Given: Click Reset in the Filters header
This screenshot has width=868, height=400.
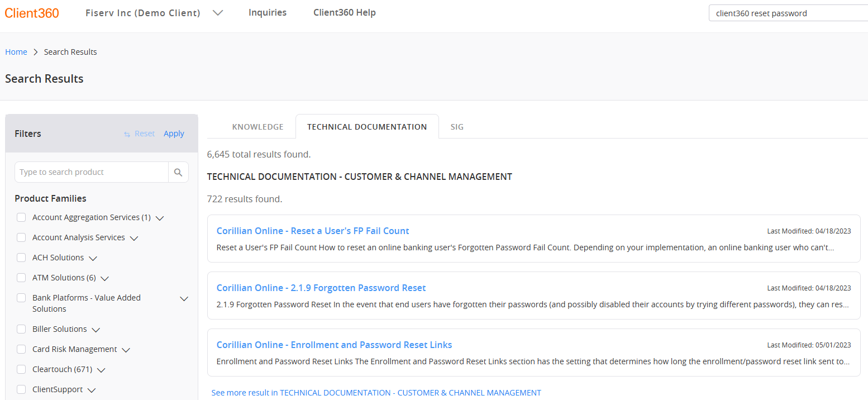Looking at the screenshot, I should coord(145,134).
